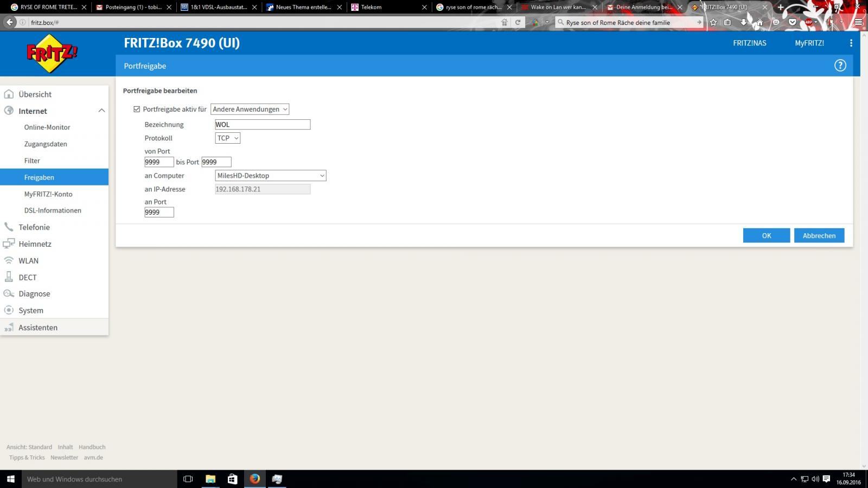Open a new browser tab with plus
This screenshot has width=868, height=488.
(x=781, y=7)
